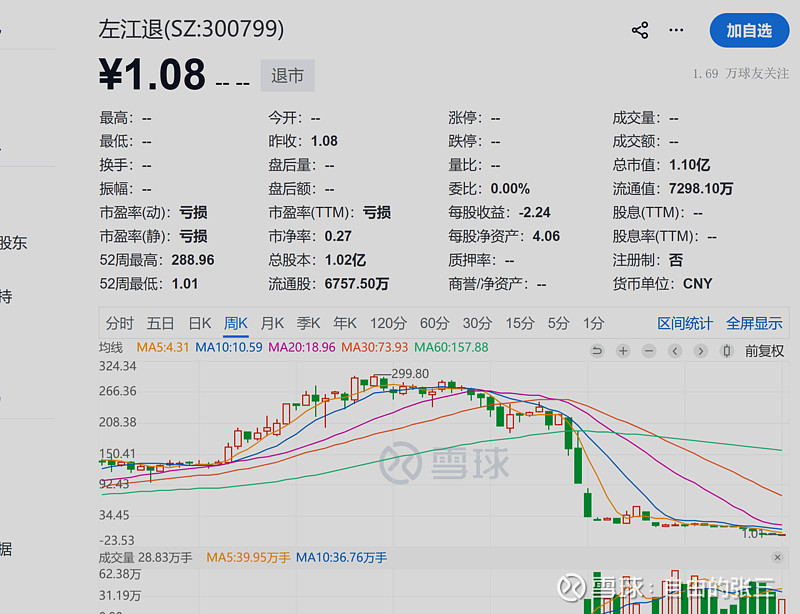Viewport: 800px width, 614px height.
Task: Click the ¥1.08 price value
Action: coord(152,75)
